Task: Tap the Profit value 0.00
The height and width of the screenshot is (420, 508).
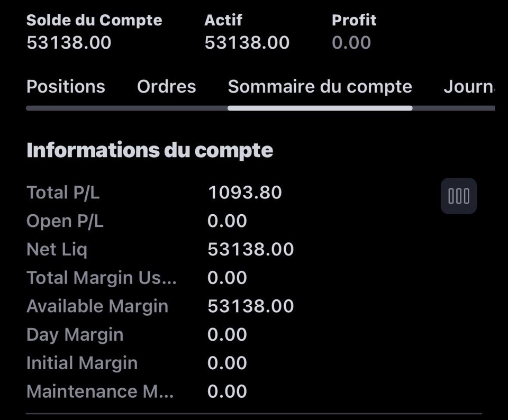Action: tap(351, 42)
